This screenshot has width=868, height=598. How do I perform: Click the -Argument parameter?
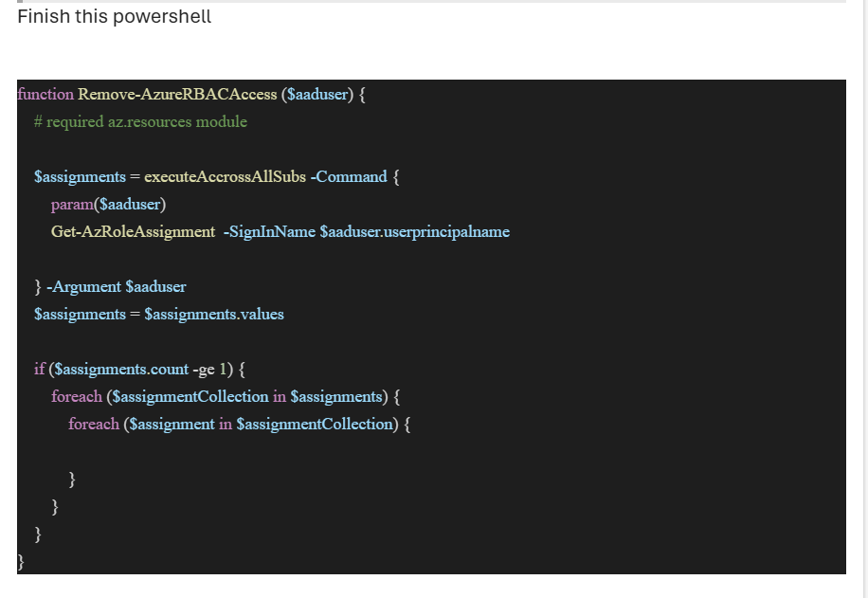[83, 286]
